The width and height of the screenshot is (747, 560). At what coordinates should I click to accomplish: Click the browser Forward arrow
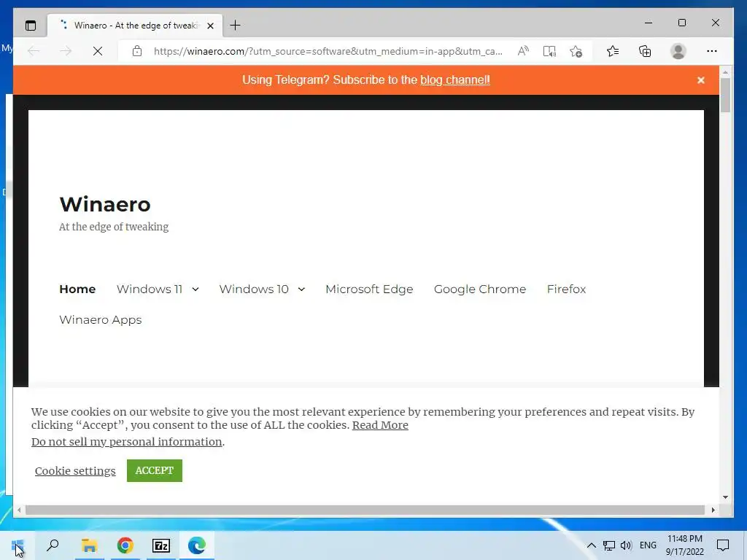[x=66, y=51]
